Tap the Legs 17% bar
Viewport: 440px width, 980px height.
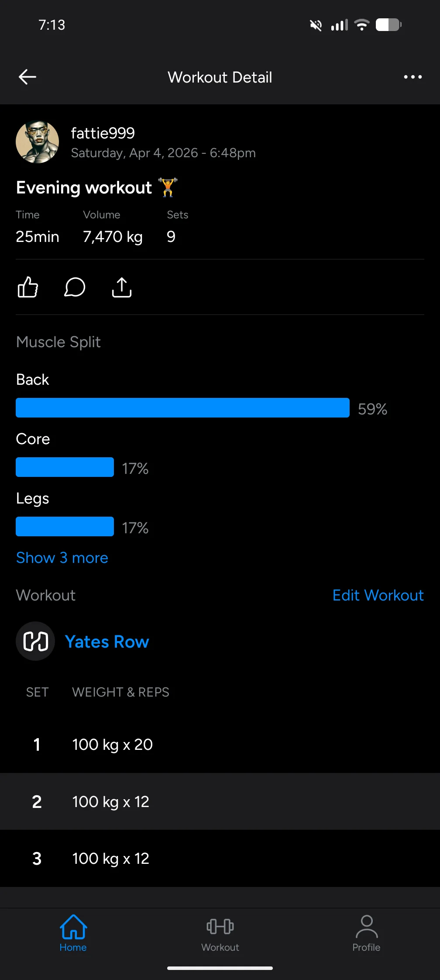point(65,526)
